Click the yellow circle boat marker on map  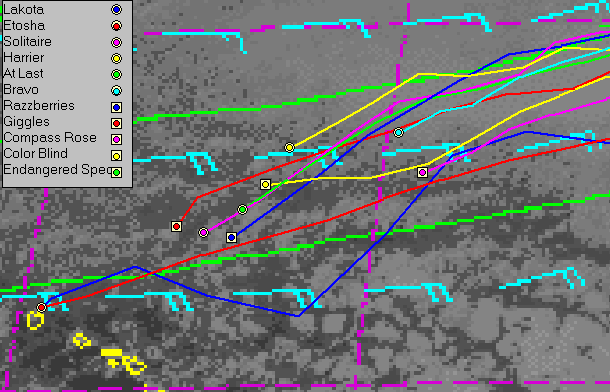289,147
